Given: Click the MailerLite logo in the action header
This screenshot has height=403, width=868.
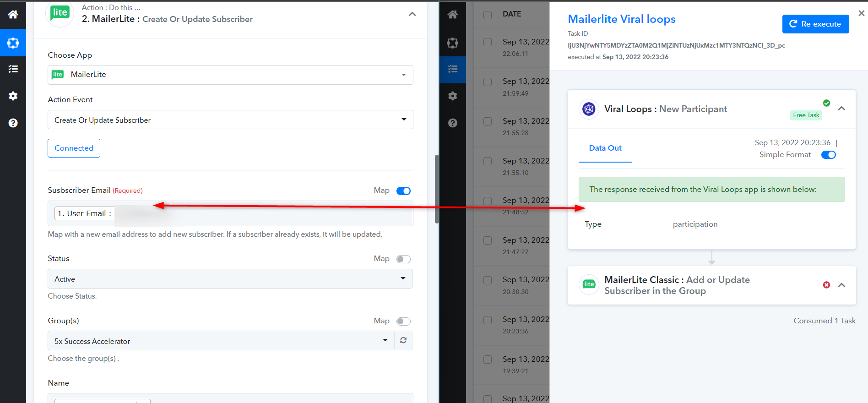Looking at the screenshot, I should click(60, 13).
